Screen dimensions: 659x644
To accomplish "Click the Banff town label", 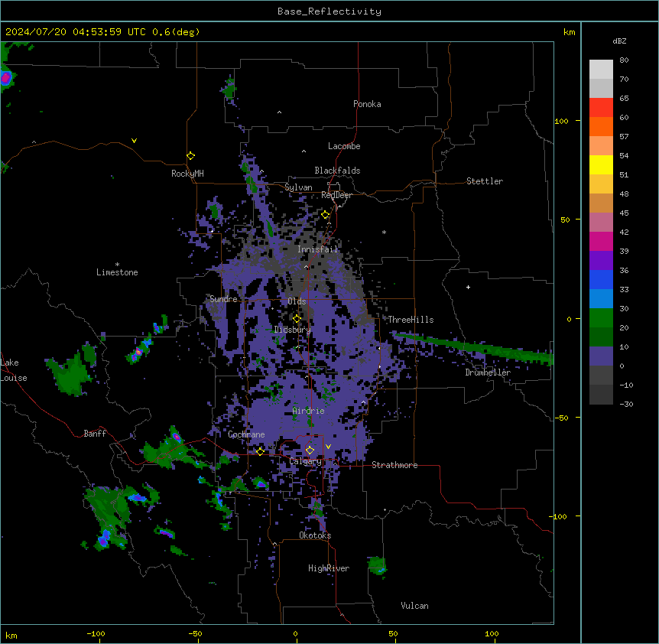I will click(x=95, y=434).
